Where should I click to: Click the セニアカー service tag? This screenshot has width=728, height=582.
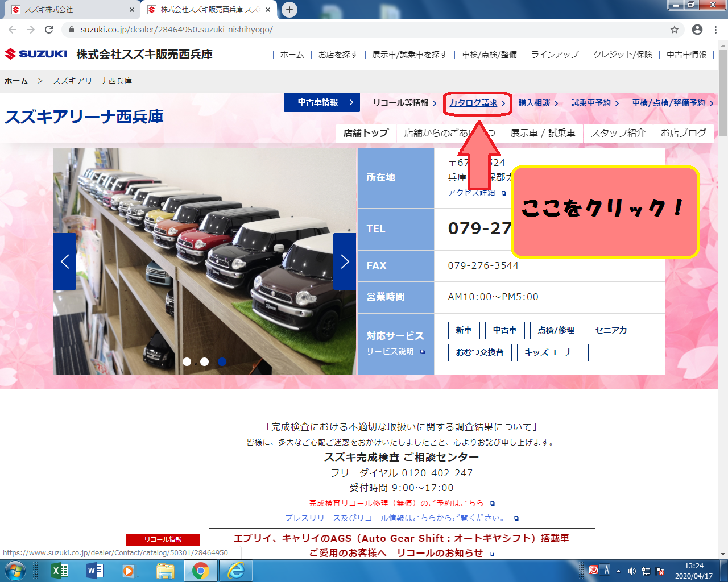615,330
